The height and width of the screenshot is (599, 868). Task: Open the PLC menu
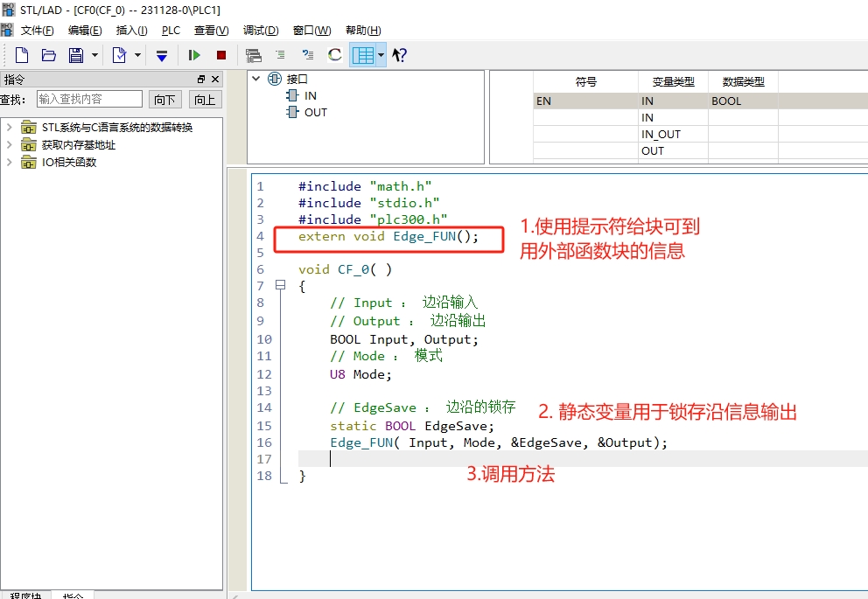point(171,31)
